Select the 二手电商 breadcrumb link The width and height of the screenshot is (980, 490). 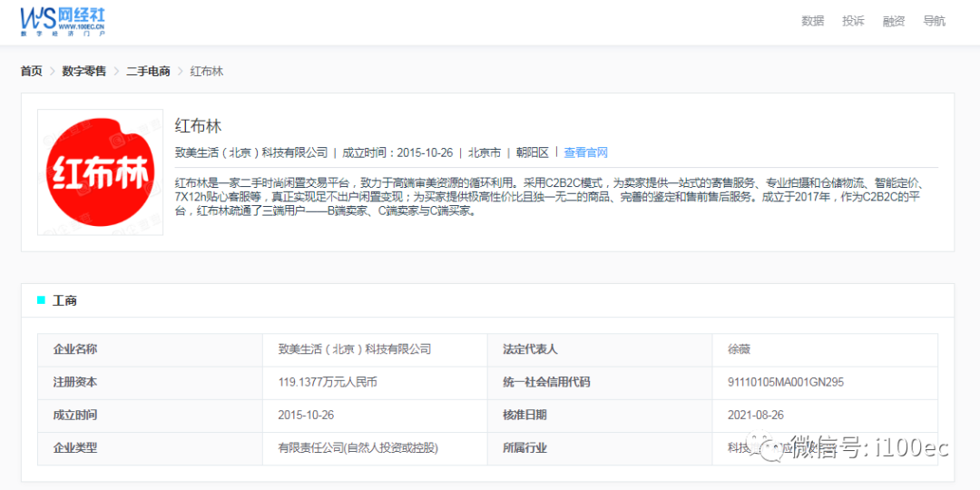[148, 71]
